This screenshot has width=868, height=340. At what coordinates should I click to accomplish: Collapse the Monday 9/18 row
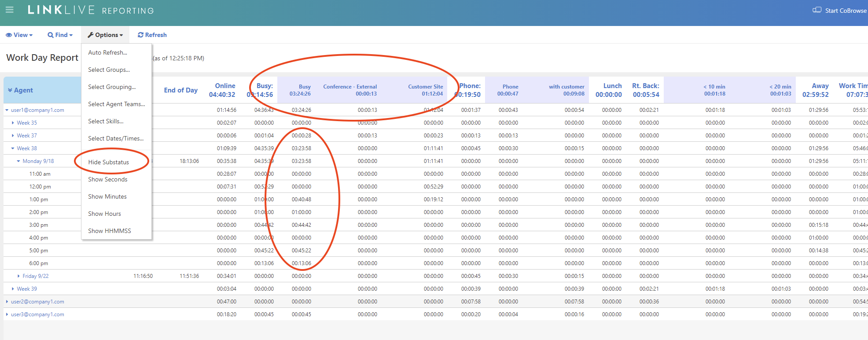pos(18,161)
